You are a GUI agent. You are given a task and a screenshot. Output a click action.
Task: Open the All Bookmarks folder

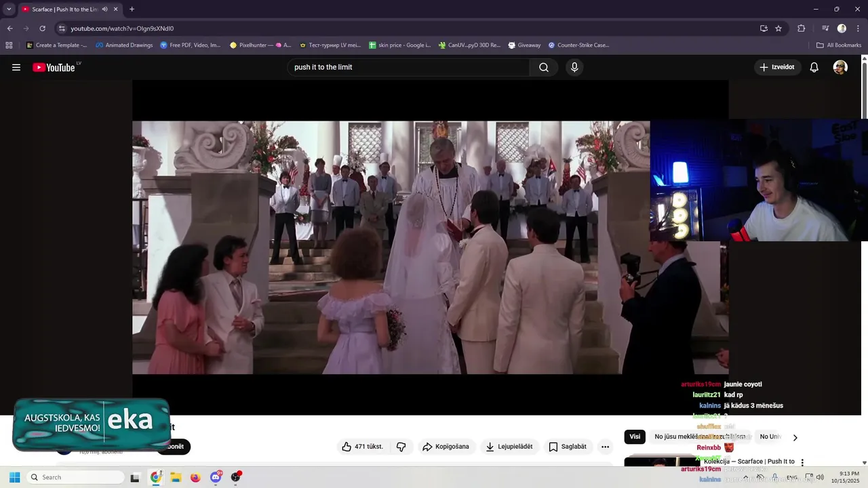tap(839, 45)
